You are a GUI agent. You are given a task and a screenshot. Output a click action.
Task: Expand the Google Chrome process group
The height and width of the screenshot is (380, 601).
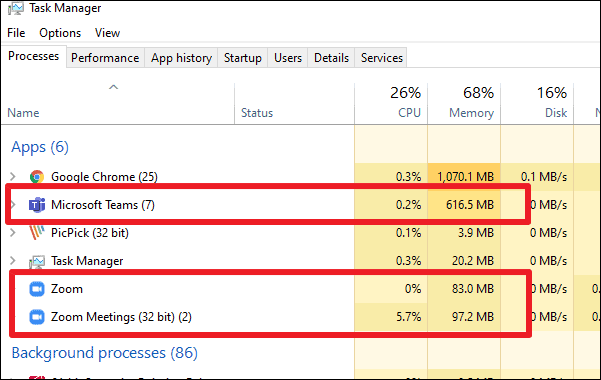click(x=13, y=176)
